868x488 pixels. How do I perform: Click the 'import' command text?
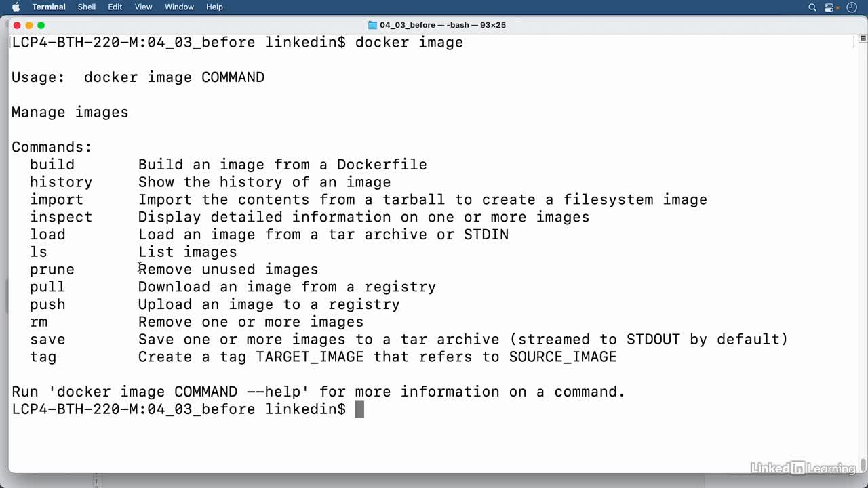click(x=56, y=200)
